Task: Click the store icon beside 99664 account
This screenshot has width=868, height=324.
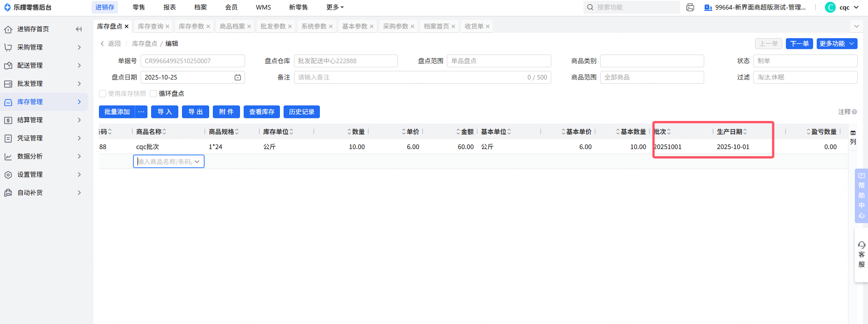Action: tap(708, 7)
